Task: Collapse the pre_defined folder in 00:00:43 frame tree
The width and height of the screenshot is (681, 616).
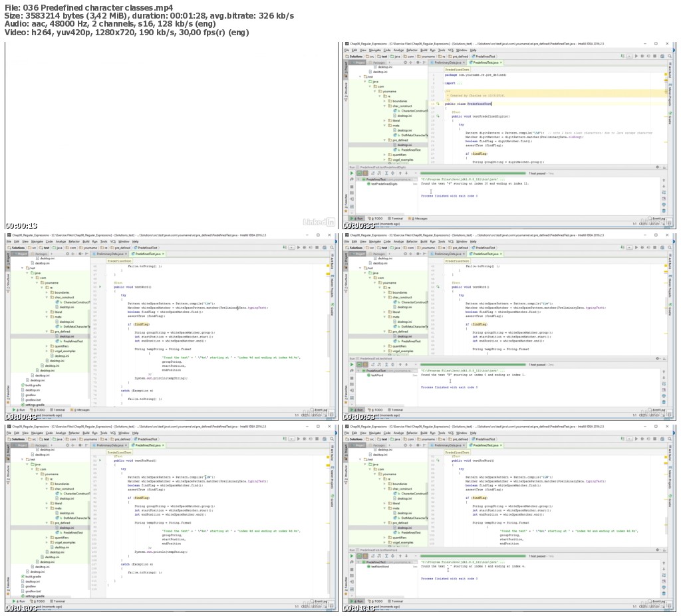Action: pos(47,331)
